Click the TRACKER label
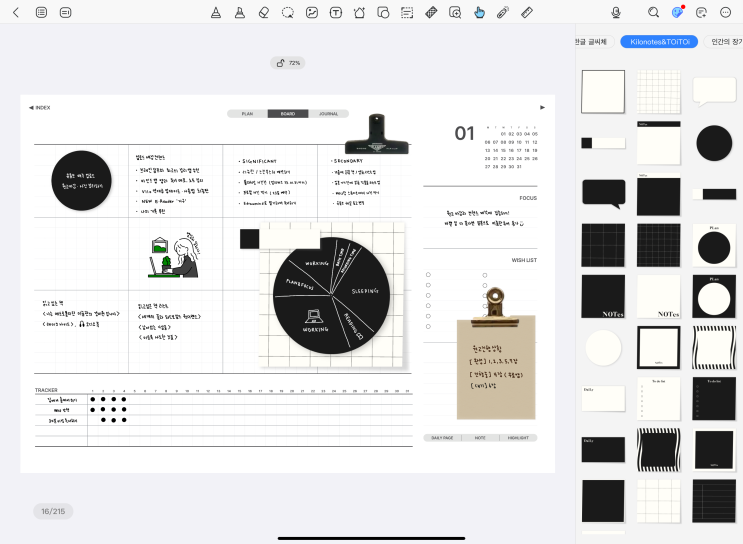This screenshot has height=544, width=743. click(x=46, y=390)
